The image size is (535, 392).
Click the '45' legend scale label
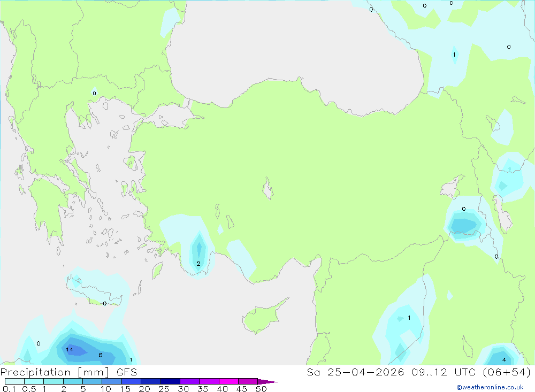pyautogui.click(x=242, y=389)
